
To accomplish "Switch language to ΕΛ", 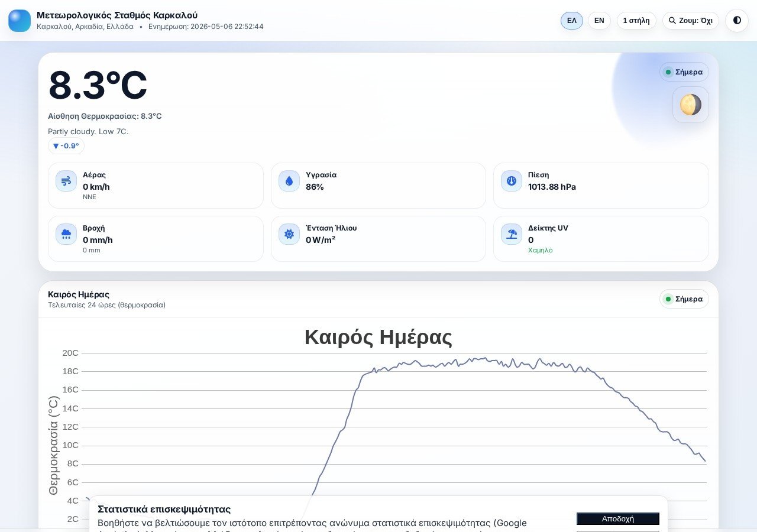I will coord(572,21).
